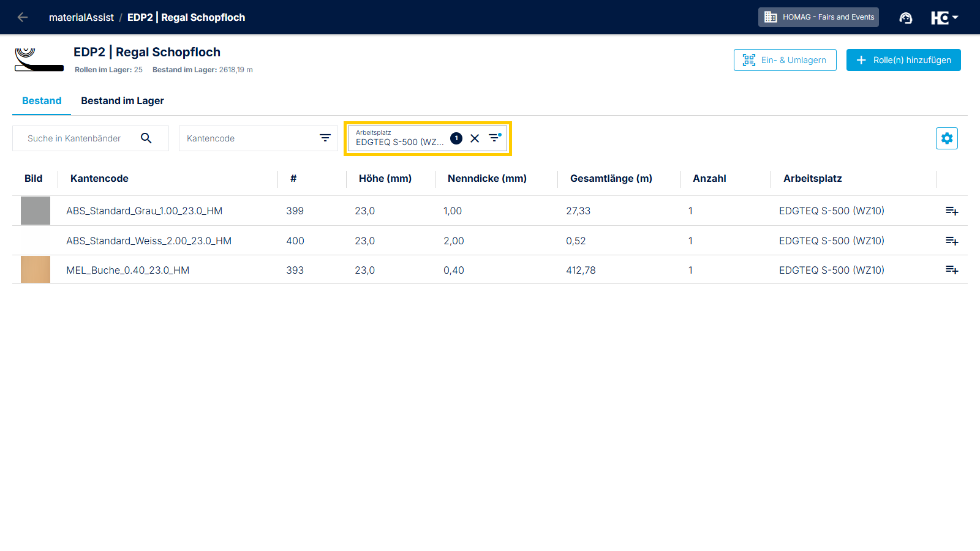
Task: Click the Arbeitsplatz filter count badge
Action: (x=456, y=138)
